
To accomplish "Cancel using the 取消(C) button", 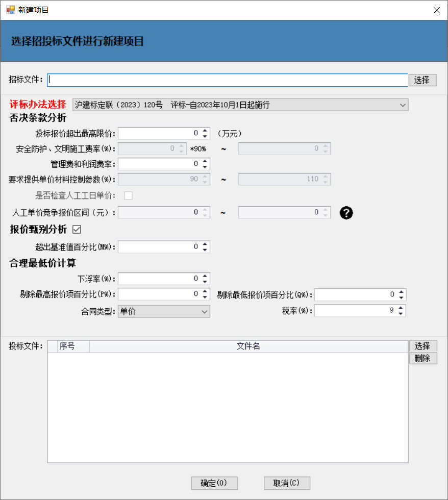I will tap(287, 483).
